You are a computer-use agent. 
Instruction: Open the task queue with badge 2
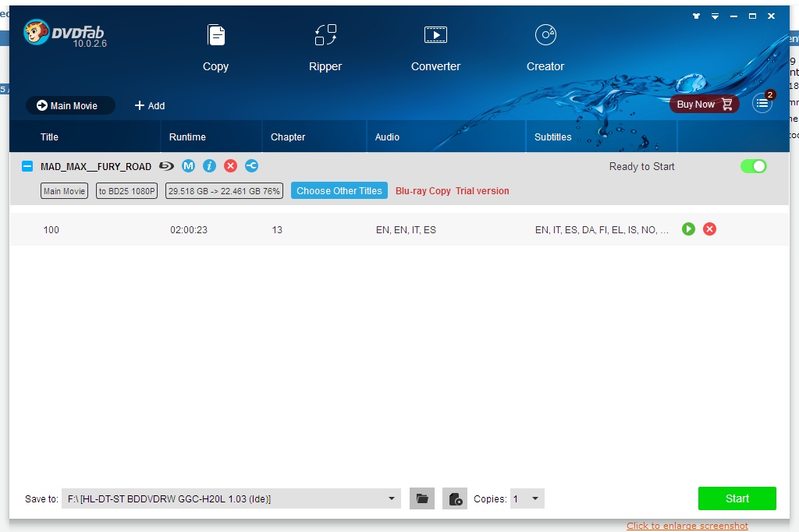pos(762,102)
